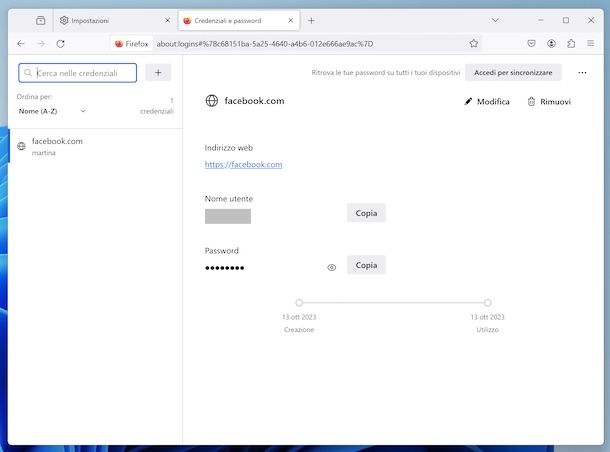This screenshot has height=452, width=610.
Task: Open a new tab with plus button
Action: coord(311,21)
